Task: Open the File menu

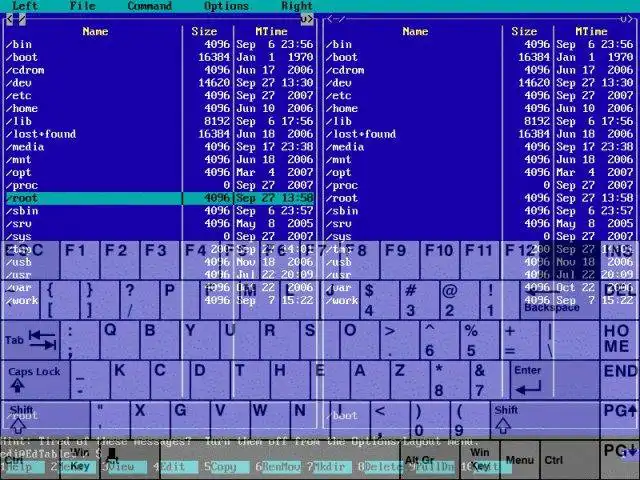Action: tap(83, 6)
